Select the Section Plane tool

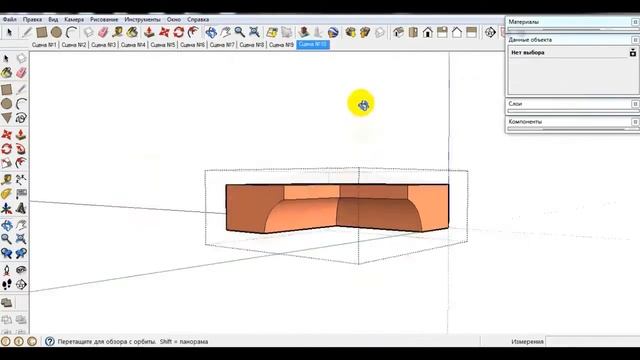[x=21, y=284]
